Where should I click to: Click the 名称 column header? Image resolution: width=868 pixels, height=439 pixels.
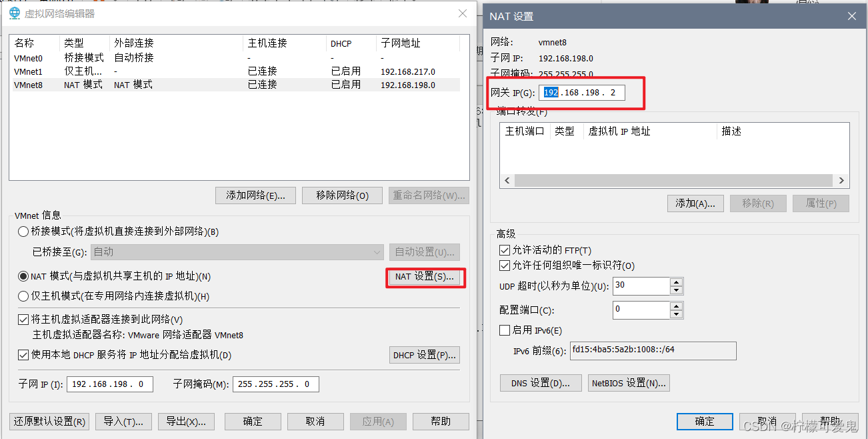click(35, 43)
